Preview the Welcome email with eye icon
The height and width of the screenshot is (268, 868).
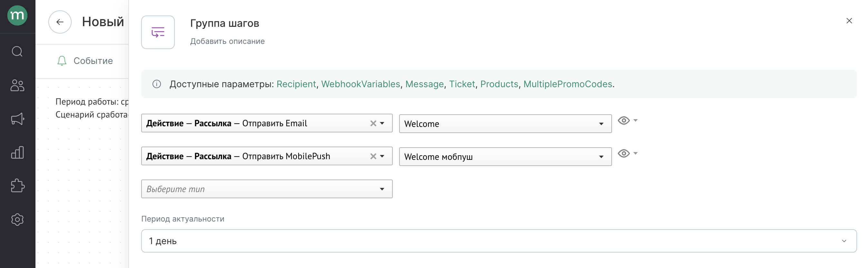tap(624, 121)
